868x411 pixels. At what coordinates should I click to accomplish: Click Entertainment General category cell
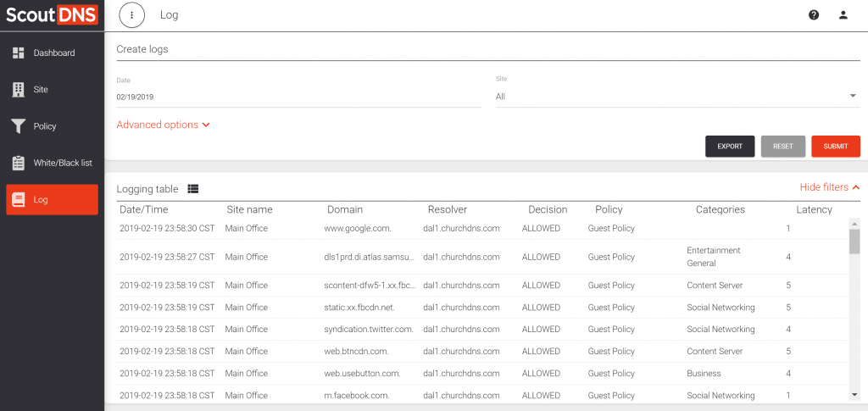[x=714, y=258]
